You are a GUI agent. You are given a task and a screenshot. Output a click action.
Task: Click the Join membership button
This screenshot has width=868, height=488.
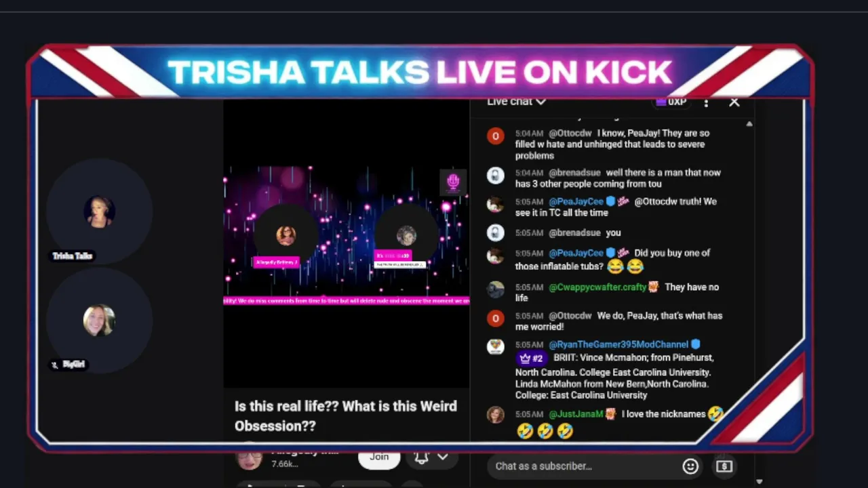[x=379, y=457]
